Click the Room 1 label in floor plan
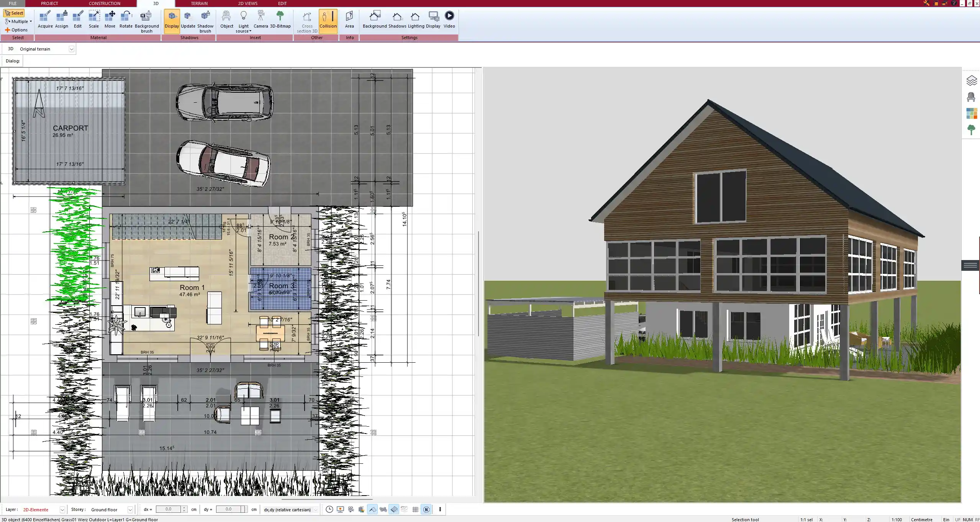The height and width of the screenshot is (522, 980). pos(192,287)
